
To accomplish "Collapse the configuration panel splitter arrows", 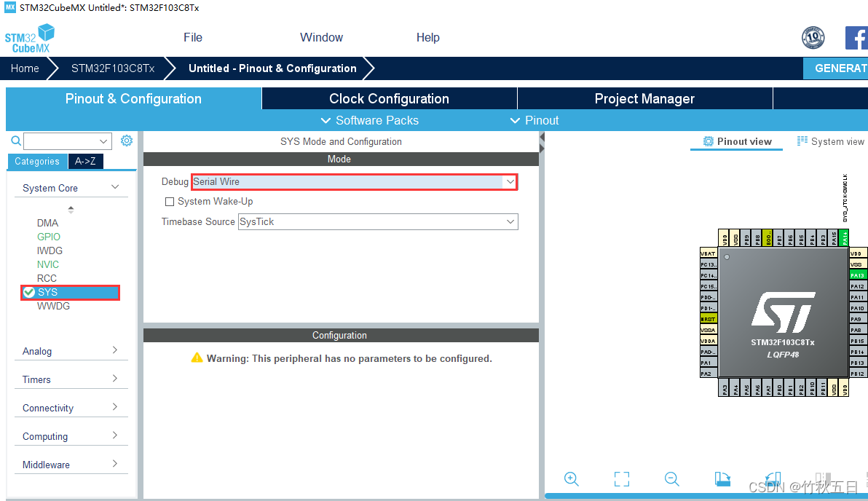I will point(542,143).
